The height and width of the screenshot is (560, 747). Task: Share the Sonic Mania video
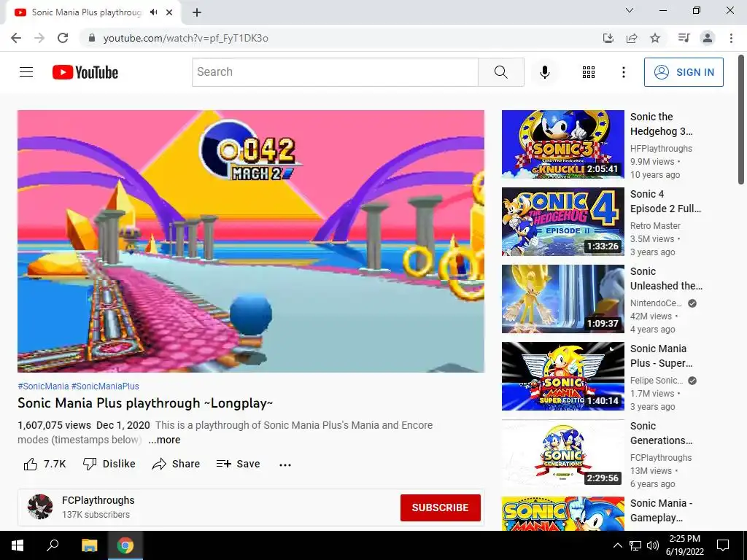176,464
